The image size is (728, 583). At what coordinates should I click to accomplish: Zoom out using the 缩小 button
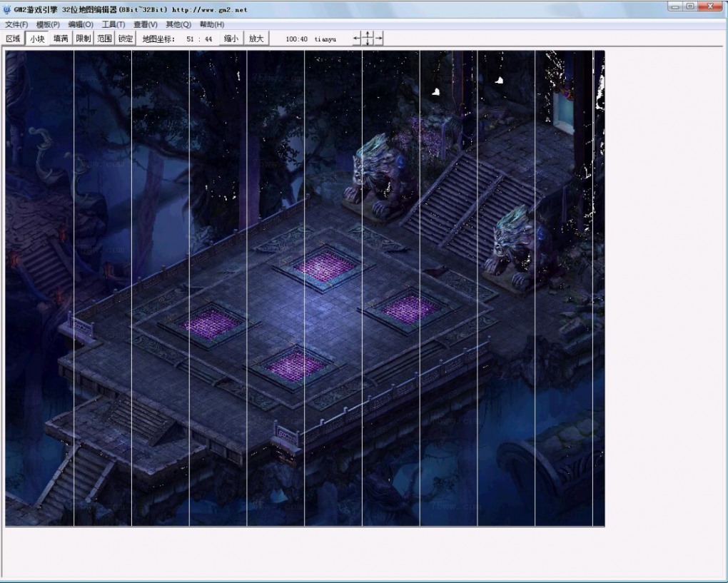(231, 39)
